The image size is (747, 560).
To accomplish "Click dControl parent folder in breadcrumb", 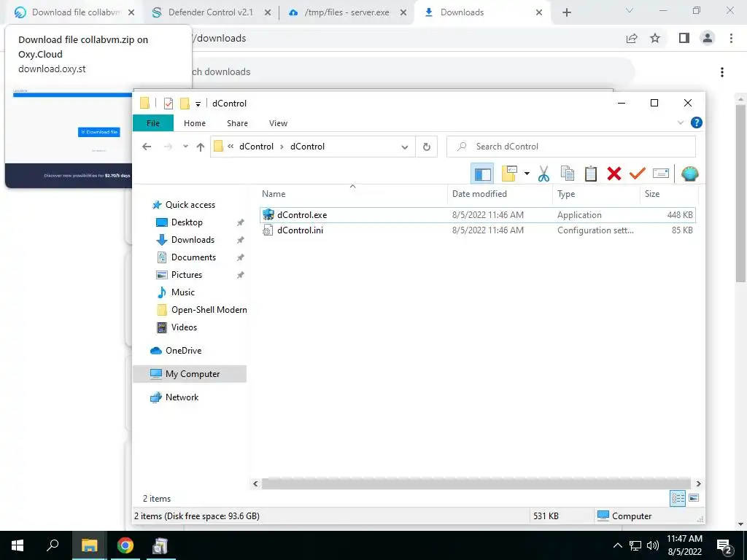I will point(256,147).
